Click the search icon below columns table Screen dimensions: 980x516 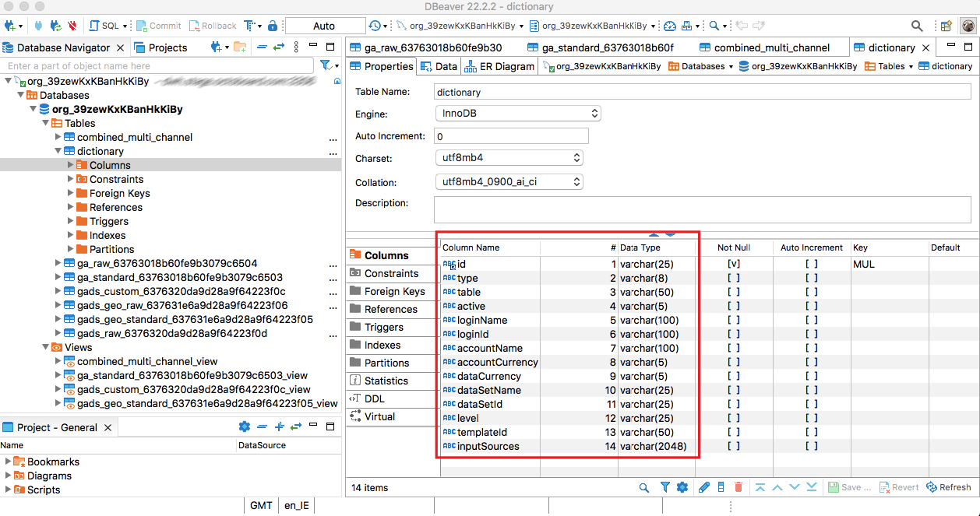(644, 487)
